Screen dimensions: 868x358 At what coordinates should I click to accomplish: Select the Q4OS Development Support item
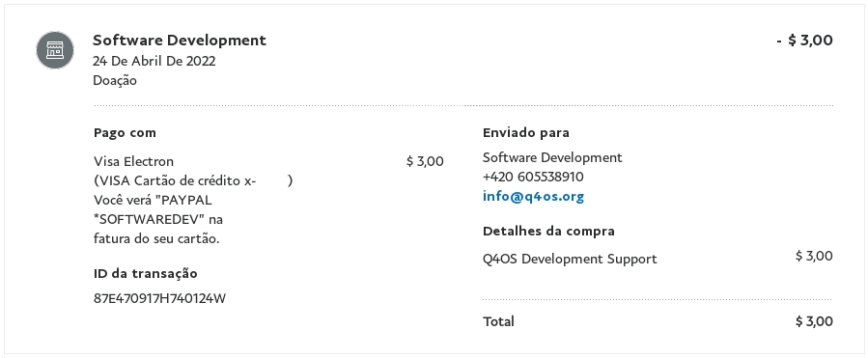(x=570, y=259)
